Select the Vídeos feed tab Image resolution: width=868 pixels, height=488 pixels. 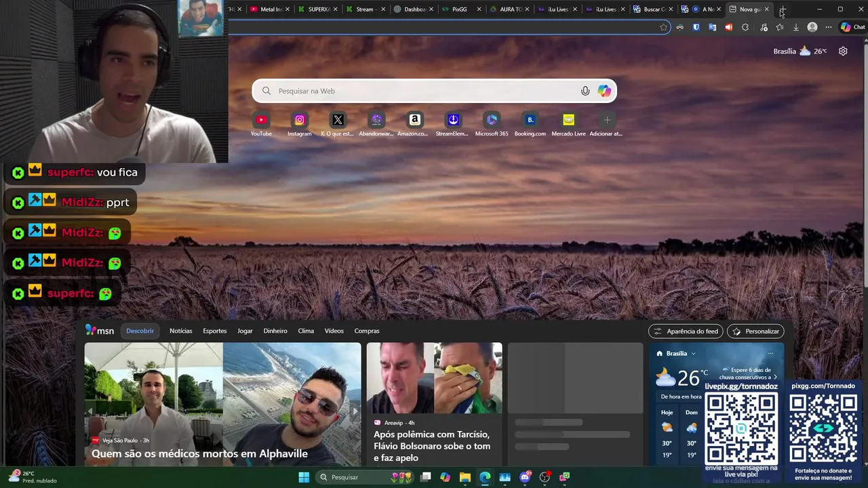(x=334, y=331)
